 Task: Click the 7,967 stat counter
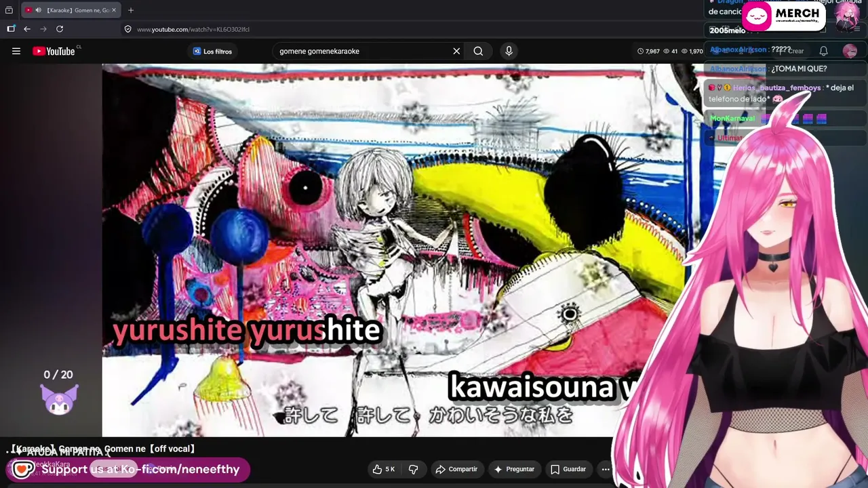[x=648, y=52]
